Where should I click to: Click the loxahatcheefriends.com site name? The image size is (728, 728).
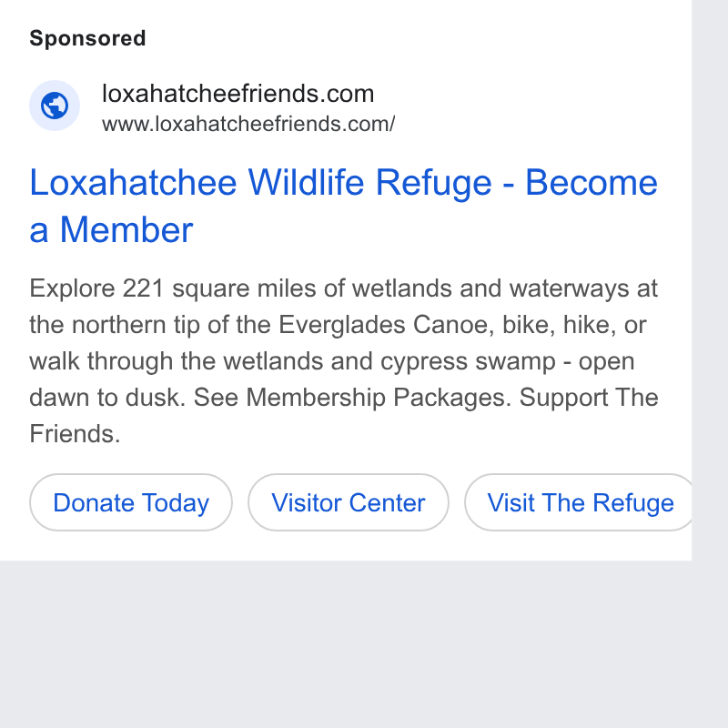coord(238,94)
